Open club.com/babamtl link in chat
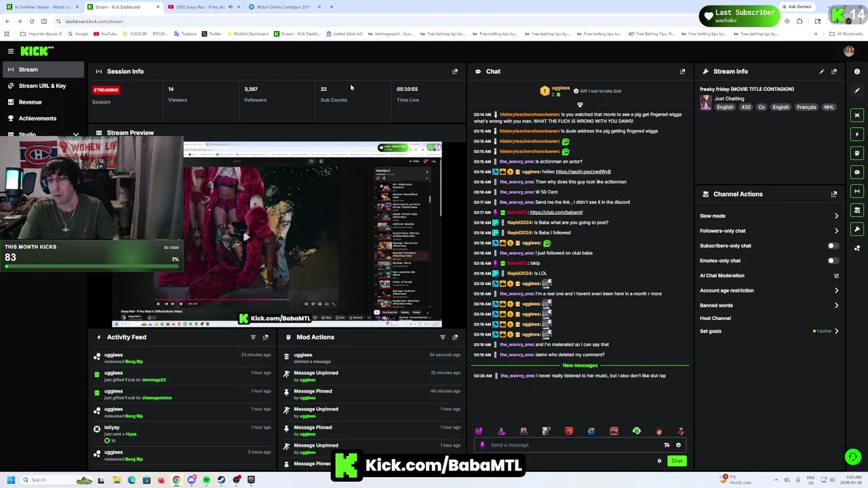 coord(556,212)
